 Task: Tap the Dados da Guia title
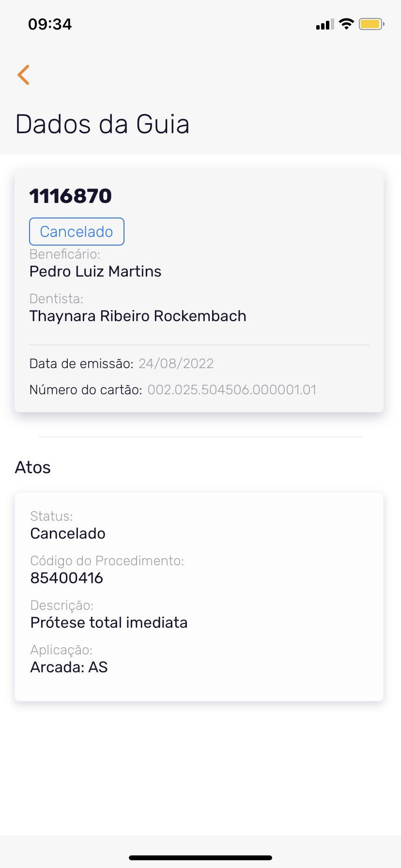(x=102, y=124)
